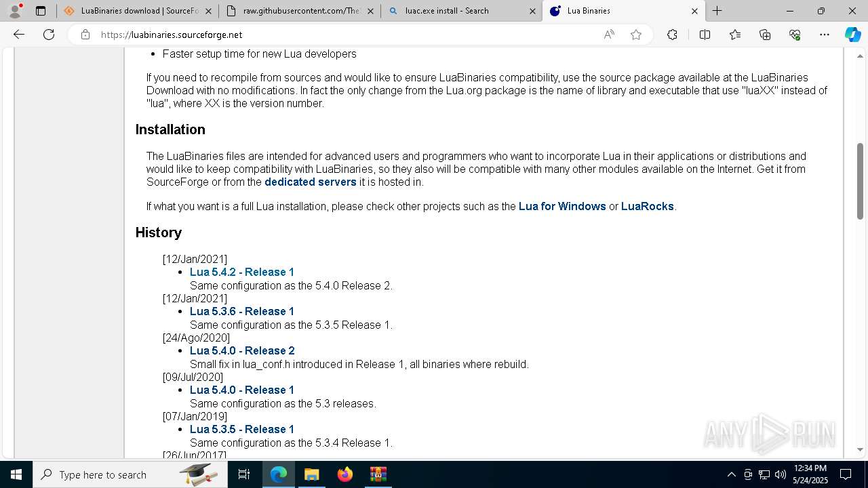Open the volume tray icon
Image resolution: width=868 pixels, height=488 pixels.
click(780, 474)
